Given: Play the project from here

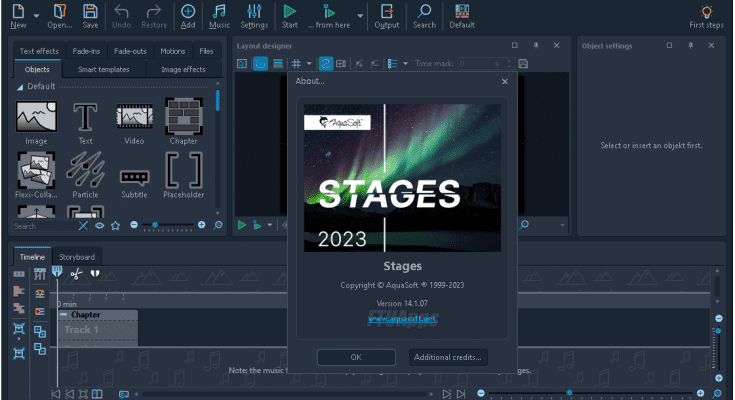Looking at the screenshot, I should tap(329, 16).
